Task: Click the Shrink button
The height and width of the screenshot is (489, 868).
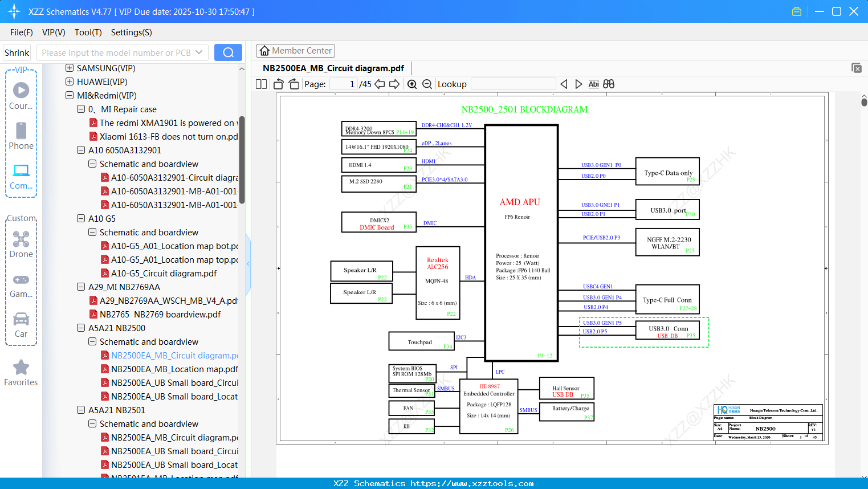Action: coord(17,52)
